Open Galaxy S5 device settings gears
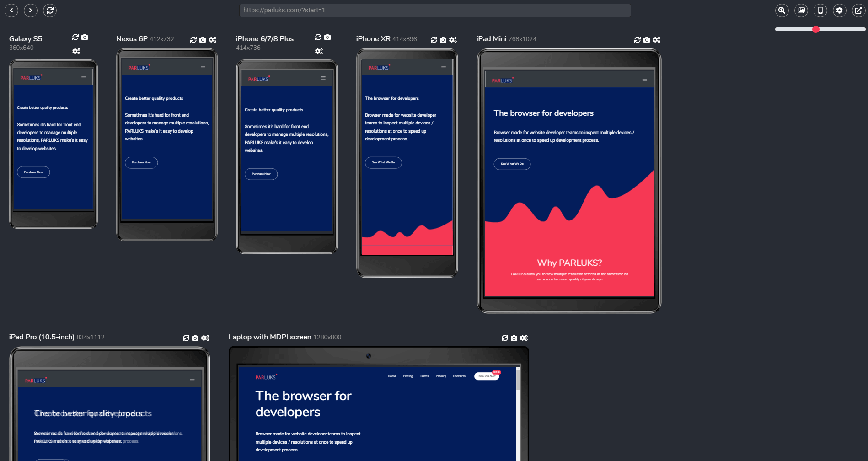 point(76,51)
